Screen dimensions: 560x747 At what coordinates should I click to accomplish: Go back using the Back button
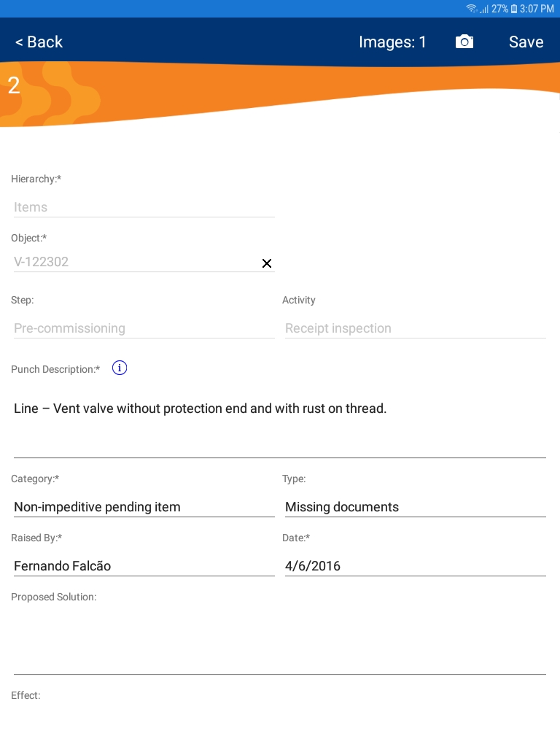(39, 42)
